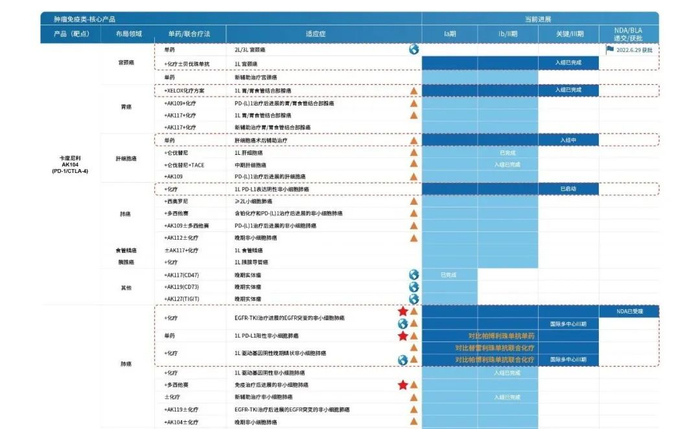Image resolution: width=700 pixels, height=429 pixels.
Task: Click the 2022.6.29 获批 text
Action: (x=634, y=50)
